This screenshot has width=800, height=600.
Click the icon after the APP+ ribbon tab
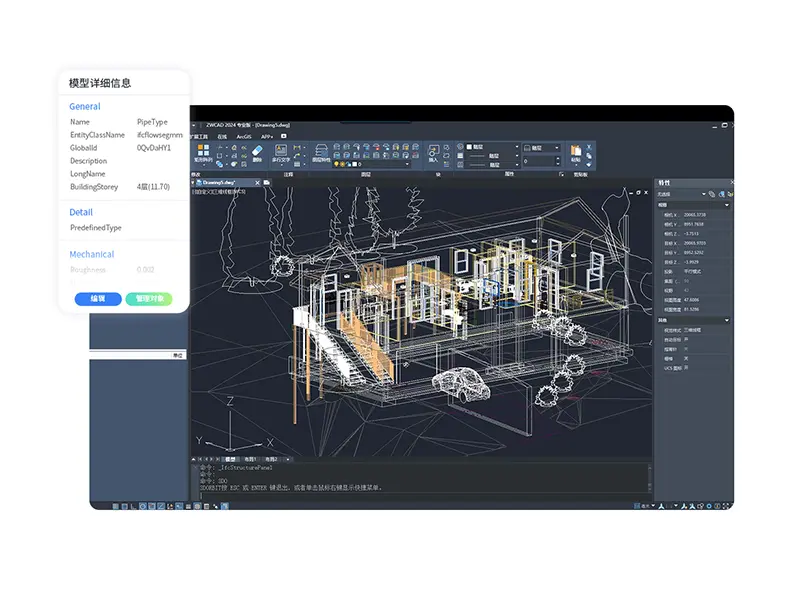point(284,136)
